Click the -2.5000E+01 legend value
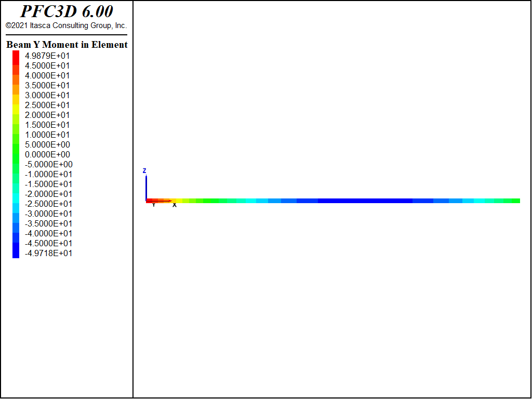This screenshot has height=399, width=532. click(x=48, y=204)
